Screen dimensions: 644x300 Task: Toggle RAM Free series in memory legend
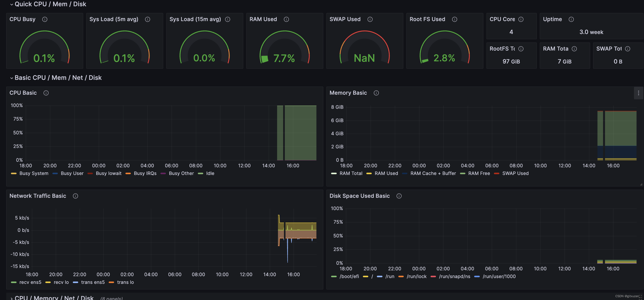[479, 173]
